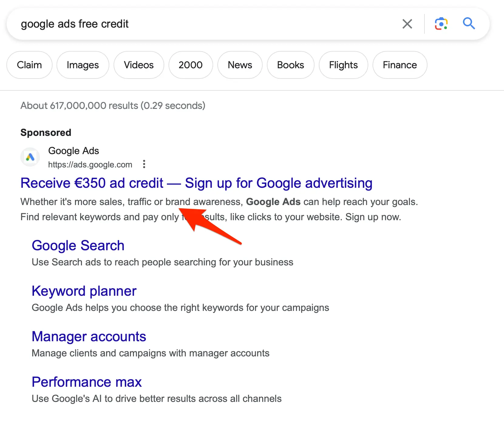Click the Google Ads logo favicon
Image resolution: width=504 pixels, height=421 pixels.
pyautogui.click(x=30, y=157)
